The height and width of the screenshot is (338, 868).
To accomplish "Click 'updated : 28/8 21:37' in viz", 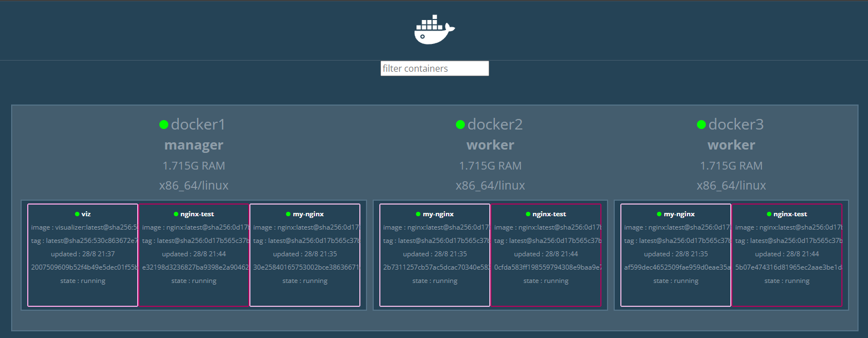I will pos(83,254).
